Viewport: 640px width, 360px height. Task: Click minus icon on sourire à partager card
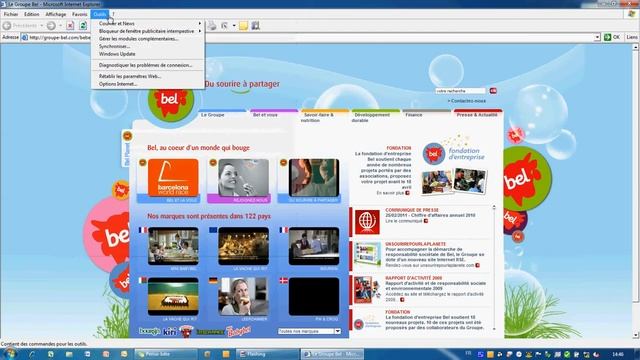283,162
